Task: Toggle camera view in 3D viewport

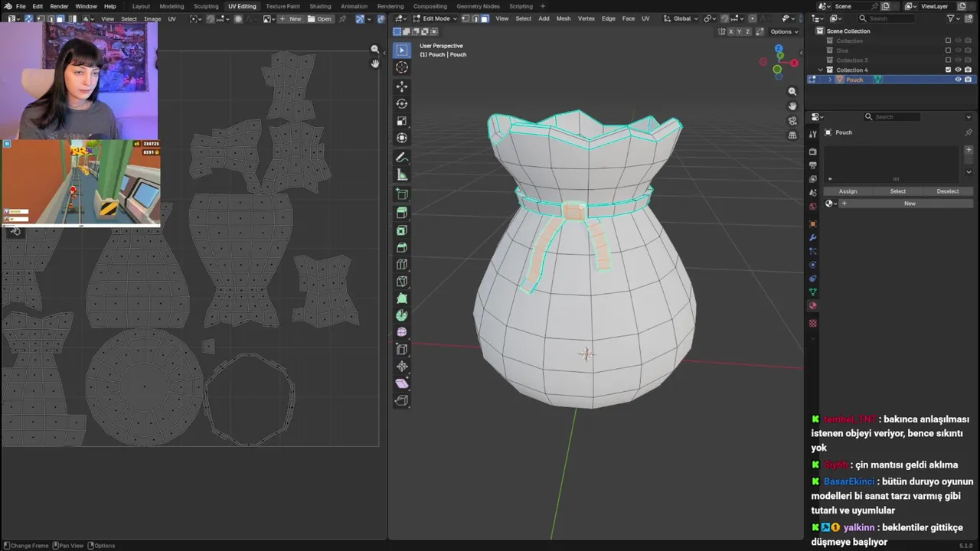Action: pyautogui.click(x=792, y=121)
